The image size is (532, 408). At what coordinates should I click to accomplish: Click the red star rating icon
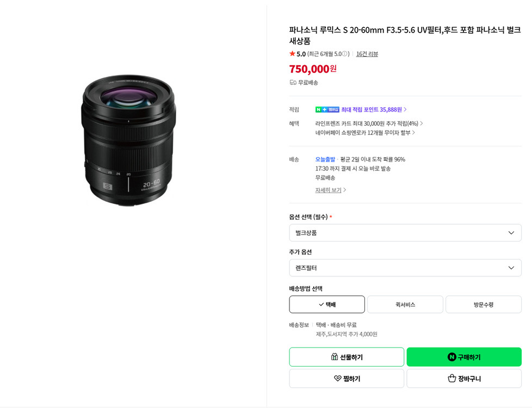292,54
